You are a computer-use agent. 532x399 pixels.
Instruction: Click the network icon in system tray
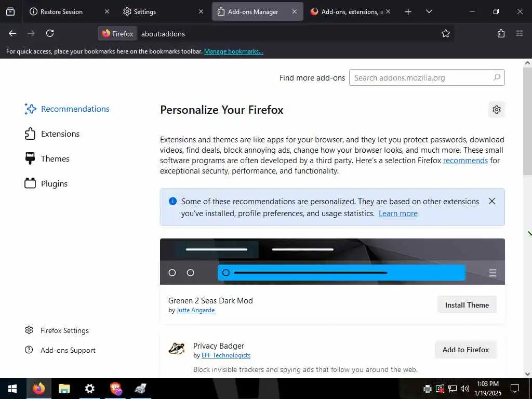pos(452,389)
